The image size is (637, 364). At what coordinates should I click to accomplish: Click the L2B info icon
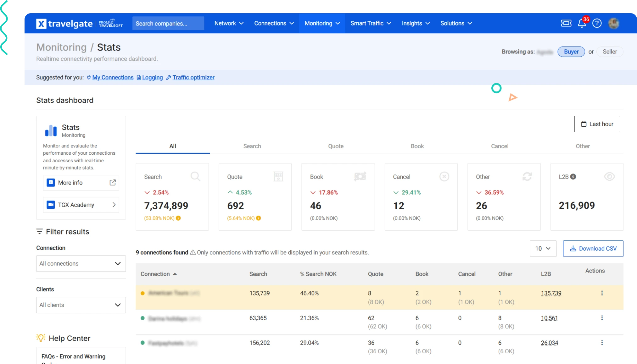click(x=573, y=177)
